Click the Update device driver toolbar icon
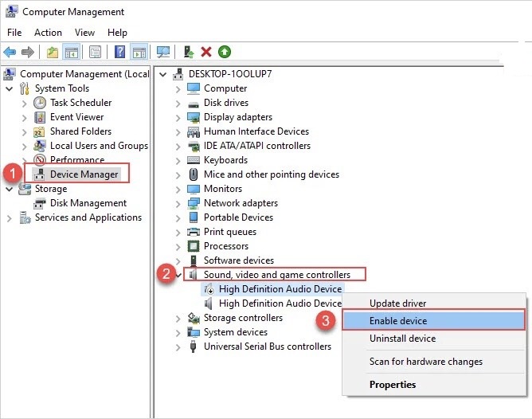 (189, 53)
